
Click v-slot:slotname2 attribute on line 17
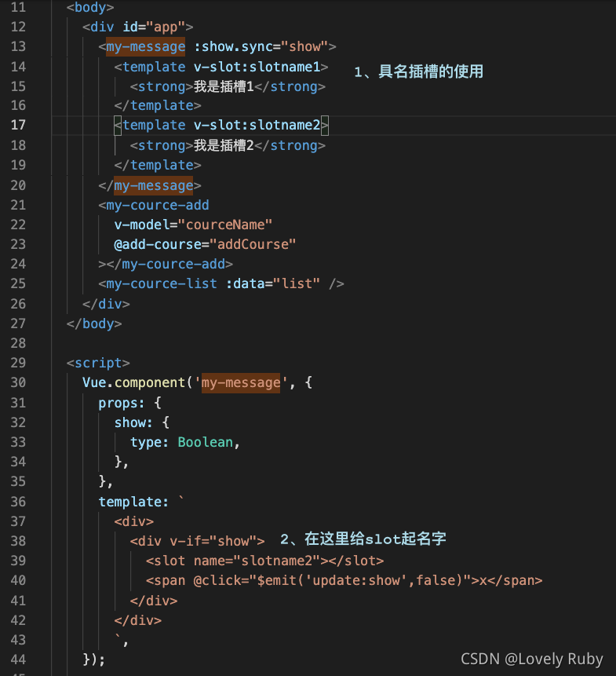point(257,125)
